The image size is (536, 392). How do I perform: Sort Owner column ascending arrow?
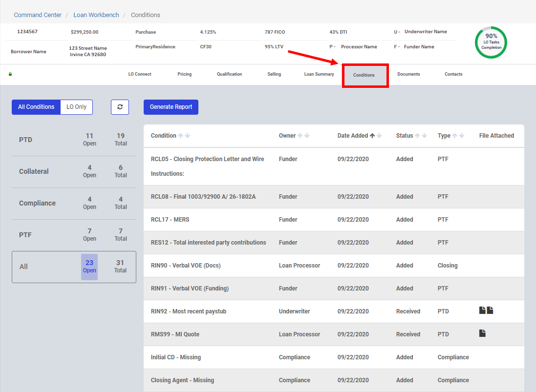coord(300,136)
